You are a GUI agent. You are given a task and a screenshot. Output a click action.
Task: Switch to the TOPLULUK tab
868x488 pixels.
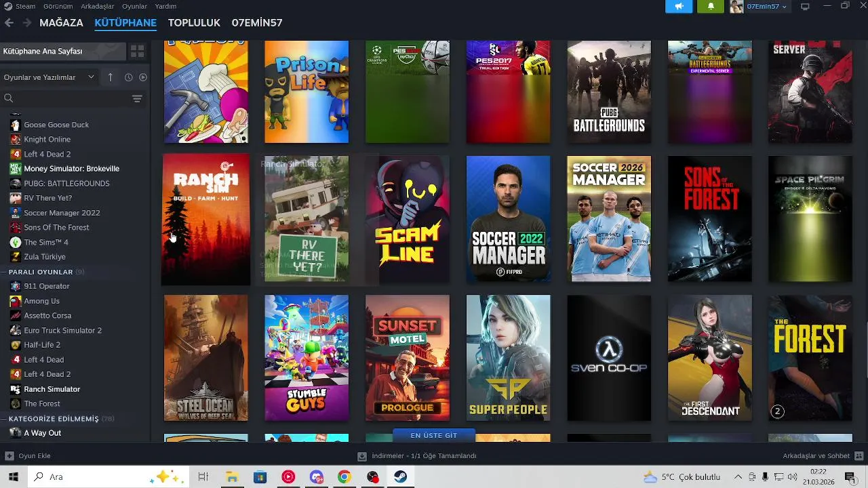[194, 22]
